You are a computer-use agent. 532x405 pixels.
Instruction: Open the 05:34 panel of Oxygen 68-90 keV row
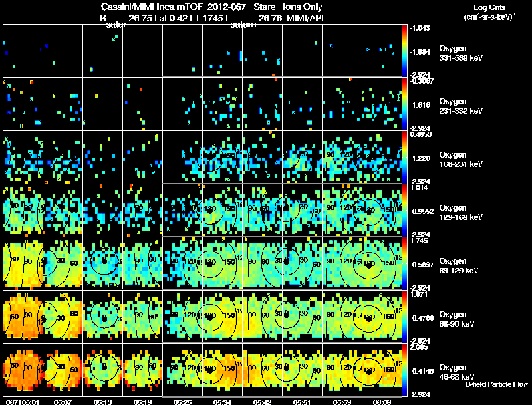pos(223,317)
